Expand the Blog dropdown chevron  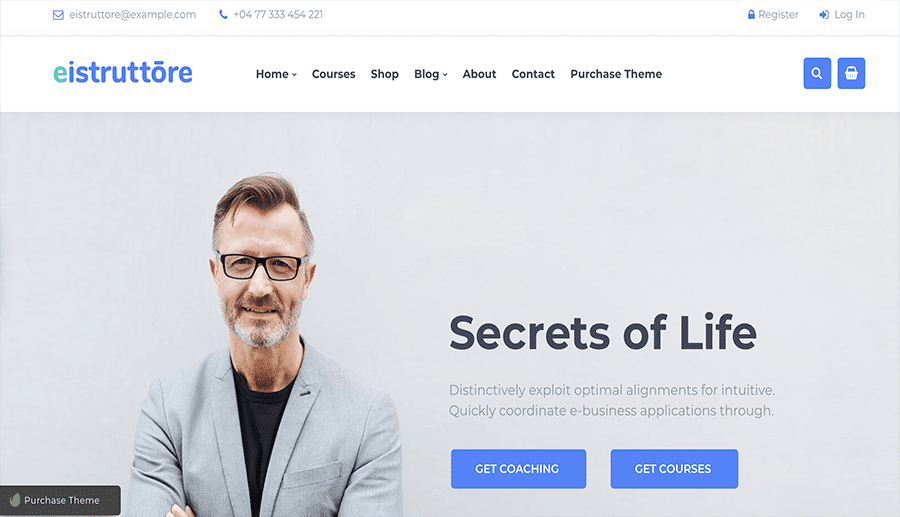(x=445, y=75)
